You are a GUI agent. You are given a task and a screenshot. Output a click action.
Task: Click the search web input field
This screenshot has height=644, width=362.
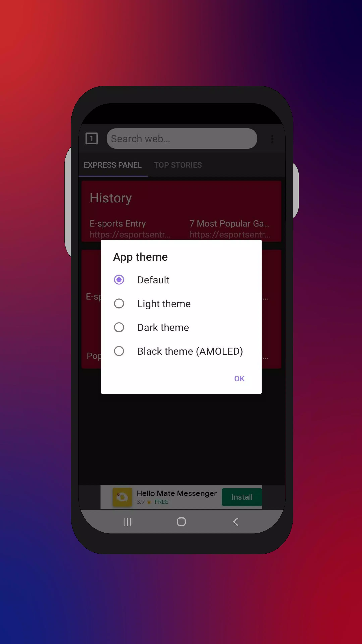(x=182, y=138)
